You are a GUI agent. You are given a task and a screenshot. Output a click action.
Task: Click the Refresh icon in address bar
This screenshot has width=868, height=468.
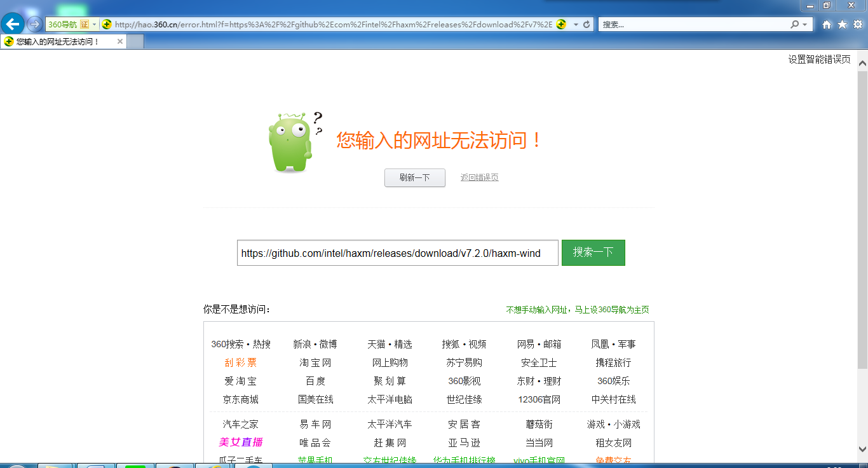[x=587, y=25]
